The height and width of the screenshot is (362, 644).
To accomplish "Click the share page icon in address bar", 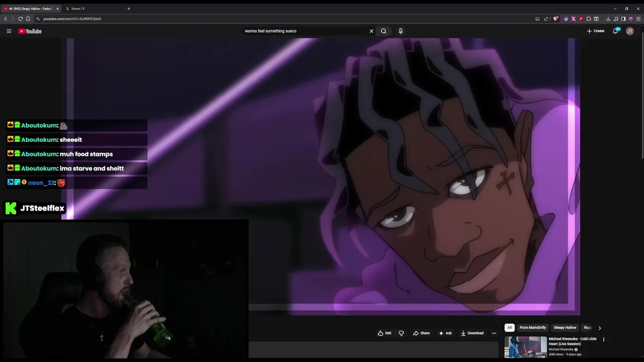I will [546, 19].
